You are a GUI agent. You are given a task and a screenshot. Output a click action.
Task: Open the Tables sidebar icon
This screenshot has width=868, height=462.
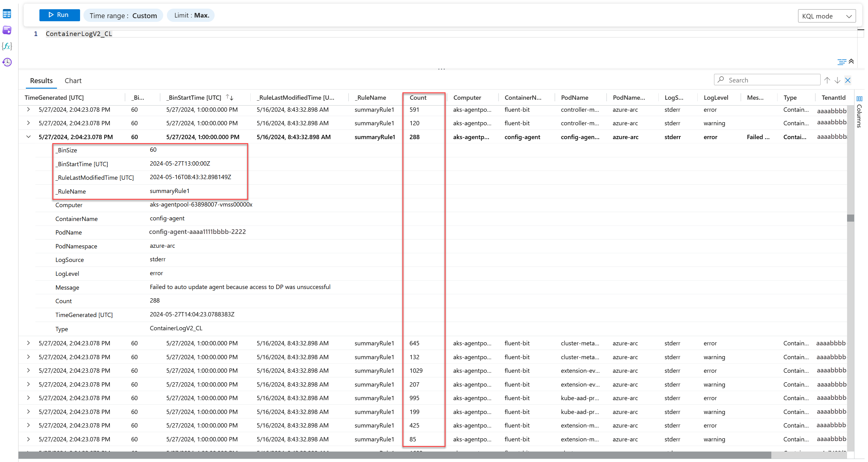click(7, 14)
